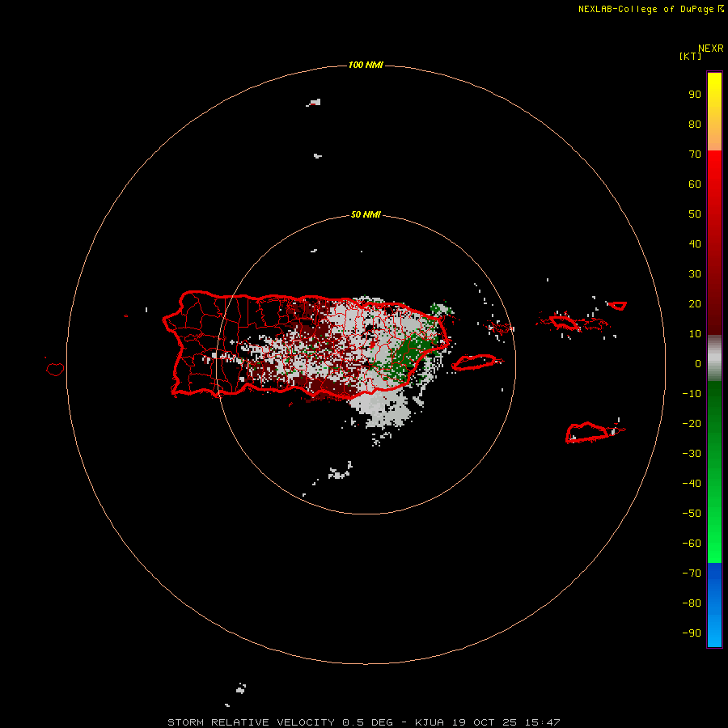Click the 50 NMI range ring label
The height and width of the screenshot is (728, 728).
pos(366,214)
